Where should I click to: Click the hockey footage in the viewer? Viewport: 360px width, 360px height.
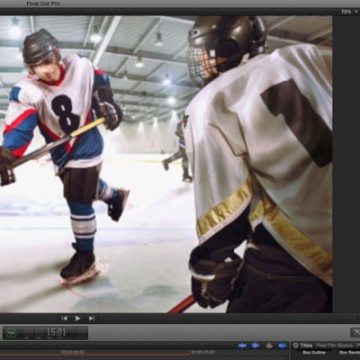pos(166,164)
